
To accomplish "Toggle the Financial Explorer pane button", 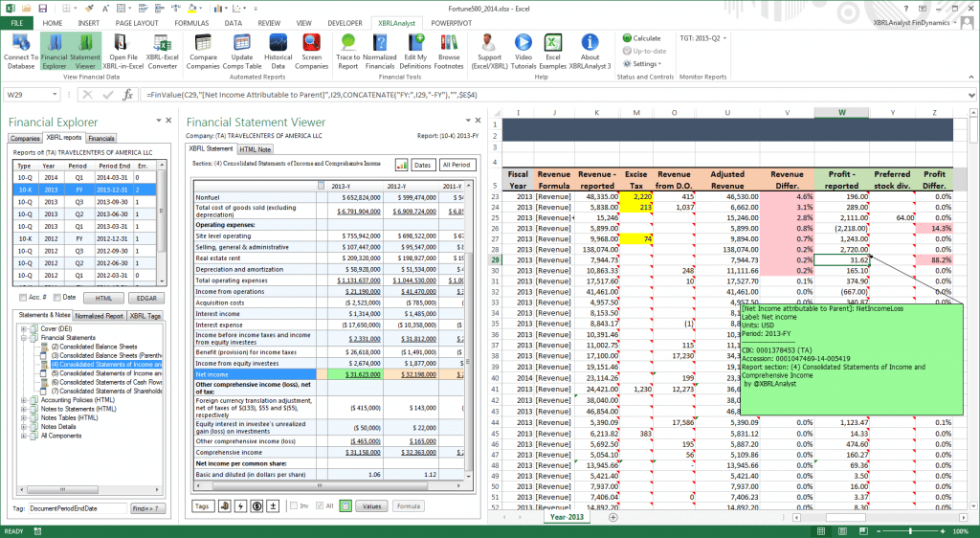I will point(54,52).
